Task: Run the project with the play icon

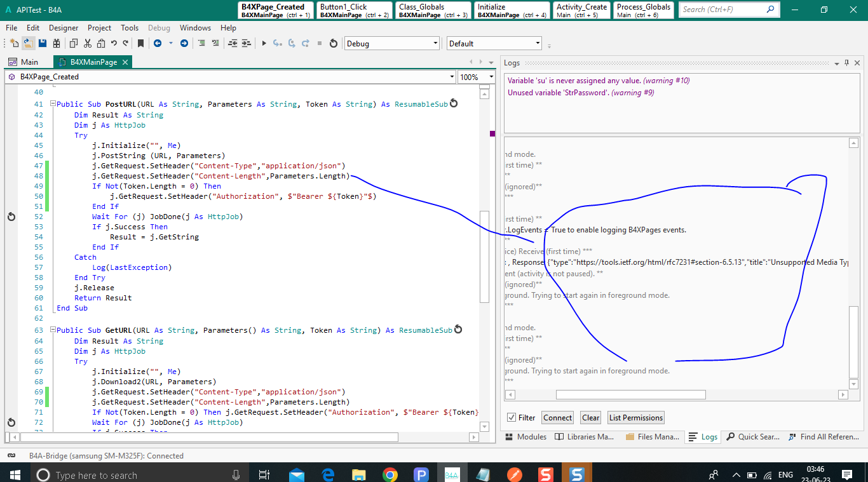Action: tap(264, 43)
